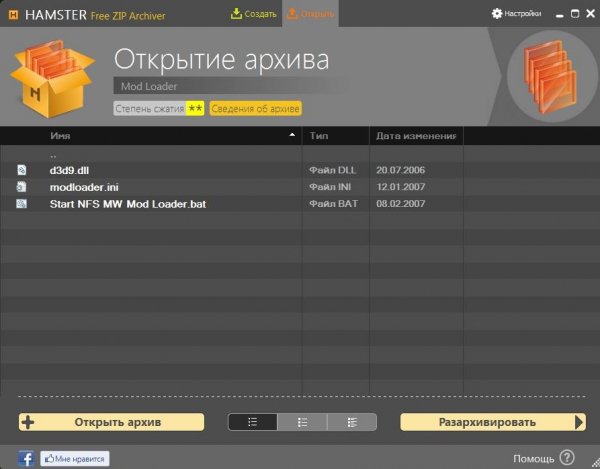The image size is (600, 469).
Task: Click the large archive box image
Action: pos(52,78)
